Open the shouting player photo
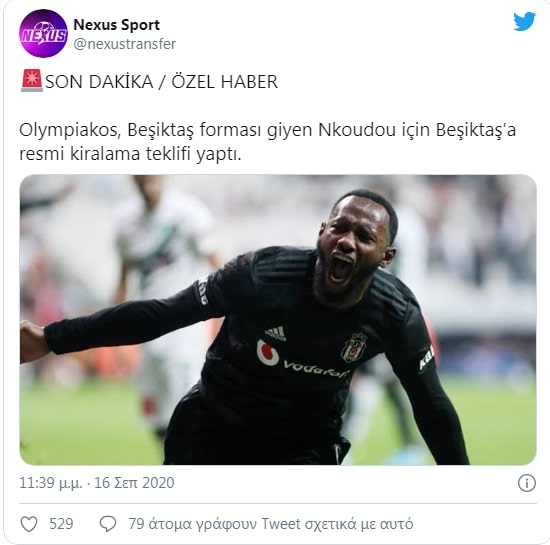This screenshot has width=550, height=545. coord(278,319)
